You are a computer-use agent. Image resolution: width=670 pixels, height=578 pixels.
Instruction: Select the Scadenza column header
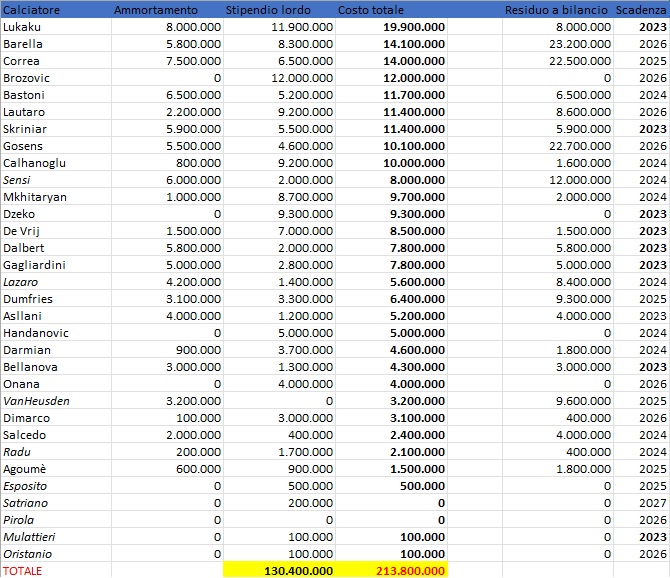[x=642, y=9]
